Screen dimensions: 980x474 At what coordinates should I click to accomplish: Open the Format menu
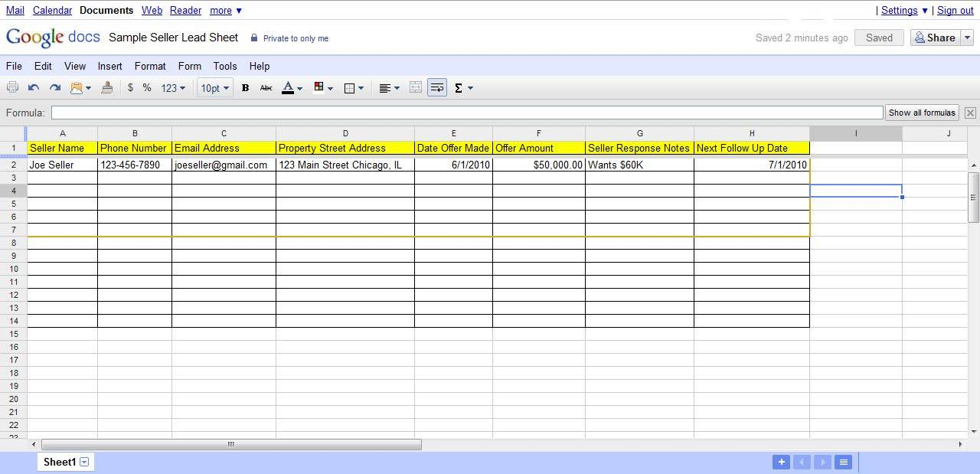click(150, 66)
